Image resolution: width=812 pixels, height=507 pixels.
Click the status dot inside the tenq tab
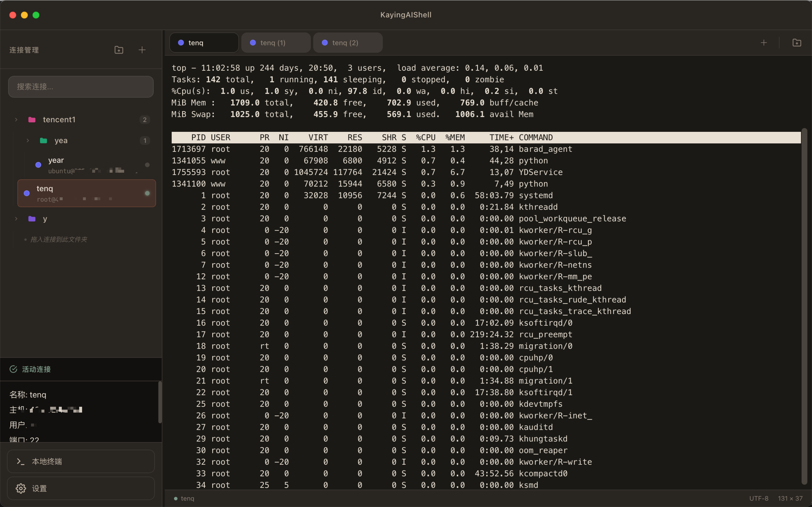(181, 43)
